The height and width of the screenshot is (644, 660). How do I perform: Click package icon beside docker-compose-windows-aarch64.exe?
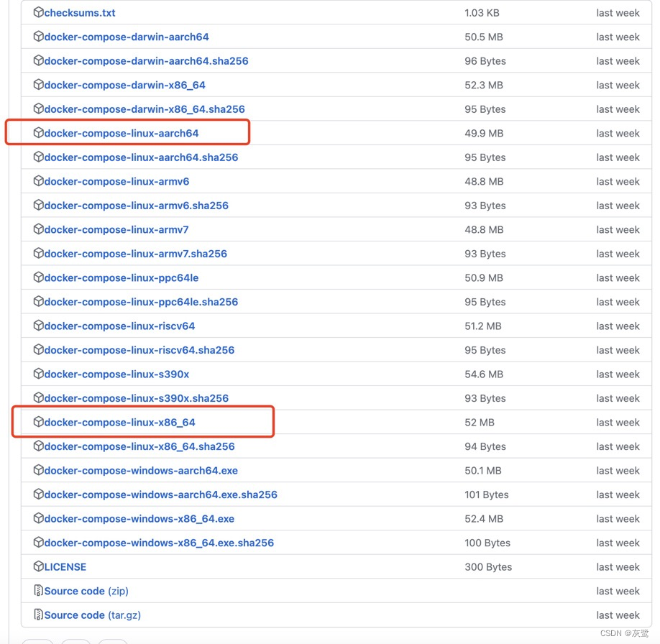click(x=38, y=470)
